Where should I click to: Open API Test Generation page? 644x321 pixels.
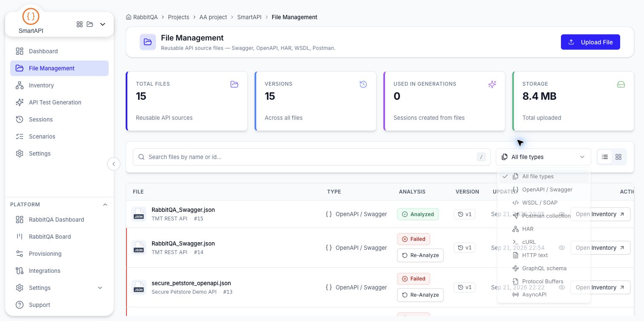59,102
